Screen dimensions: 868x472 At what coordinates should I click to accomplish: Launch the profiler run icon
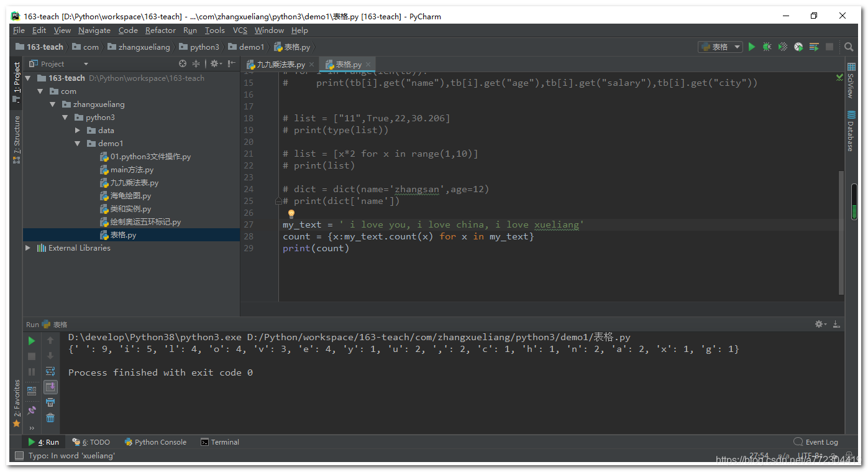click(x=798, y=47)
